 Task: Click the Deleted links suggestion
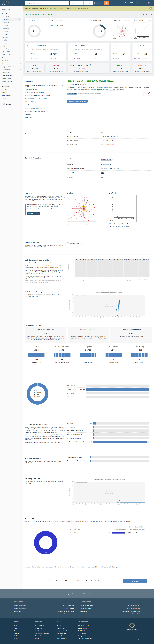[x=28, y=118]
